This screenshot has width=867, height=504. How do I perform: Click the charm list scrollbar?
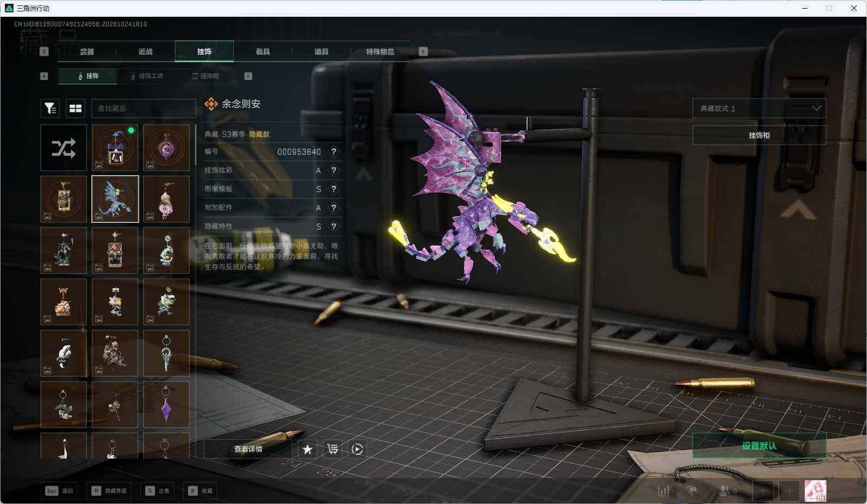coord(195,145)
